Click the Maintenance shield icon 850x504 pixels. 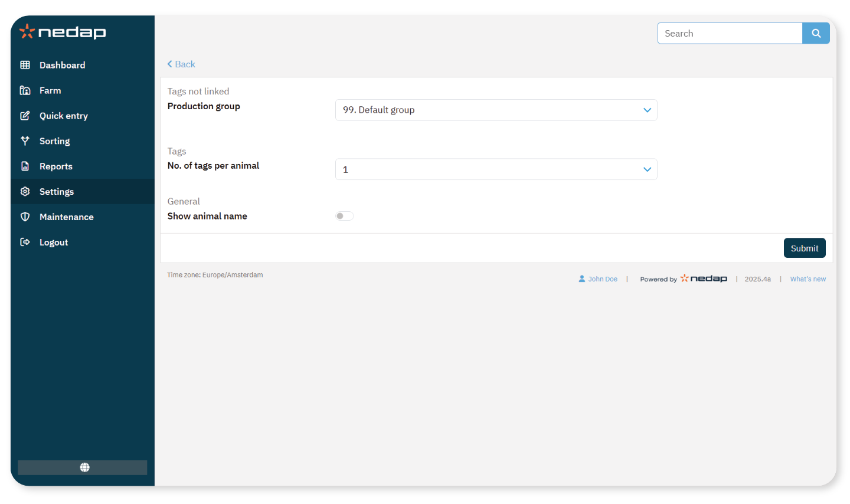[25, 217]
